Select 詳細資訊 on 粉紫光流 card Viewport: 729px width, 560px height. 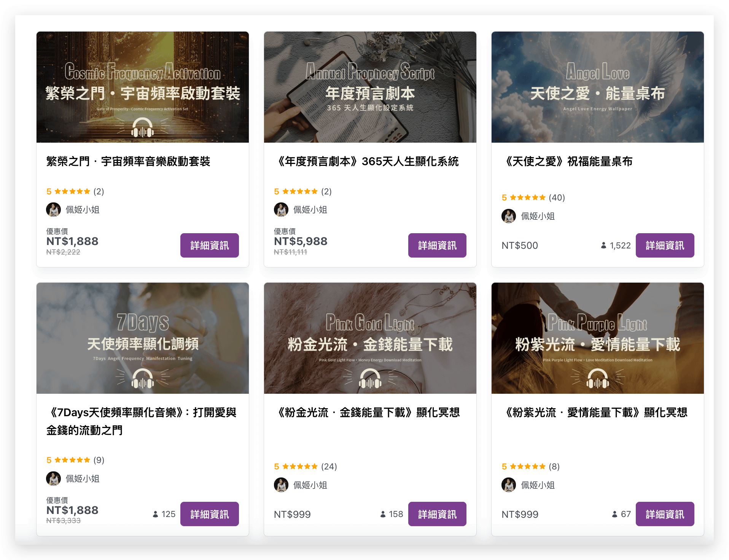[665, 514]
